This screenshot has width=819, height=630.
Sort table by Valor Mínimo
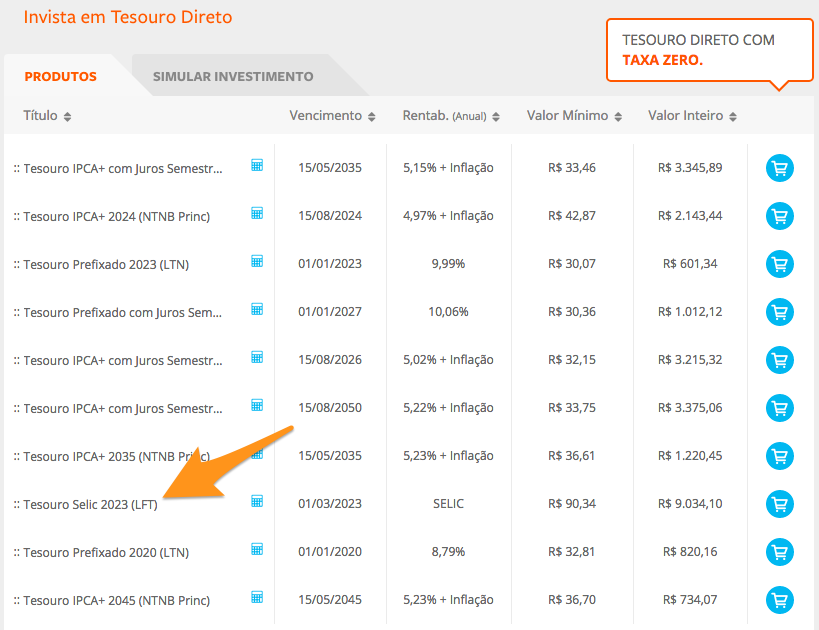[x=574, y=116]
